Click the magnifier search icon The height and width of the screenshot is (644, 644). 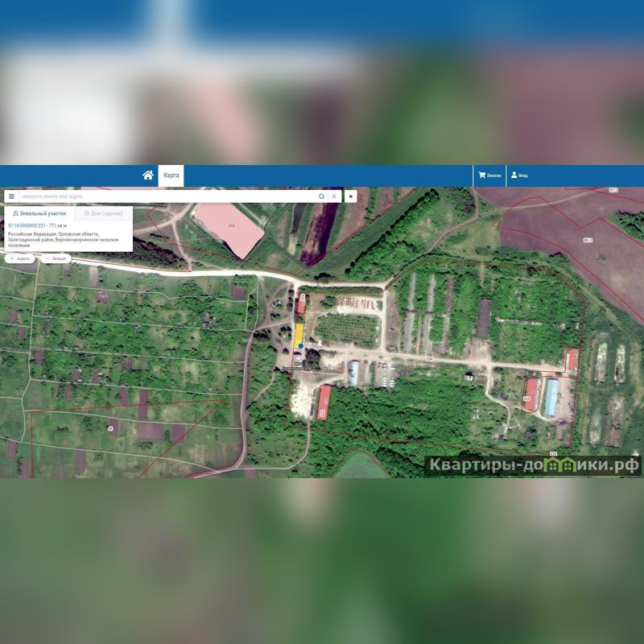pyautogui.click(x=321, y=196)
